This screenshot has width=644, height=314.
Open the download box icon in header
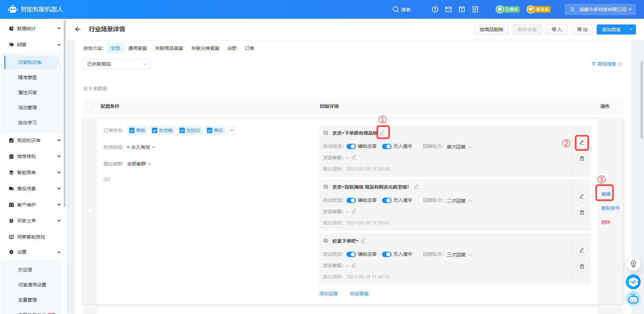pos(462,9)
